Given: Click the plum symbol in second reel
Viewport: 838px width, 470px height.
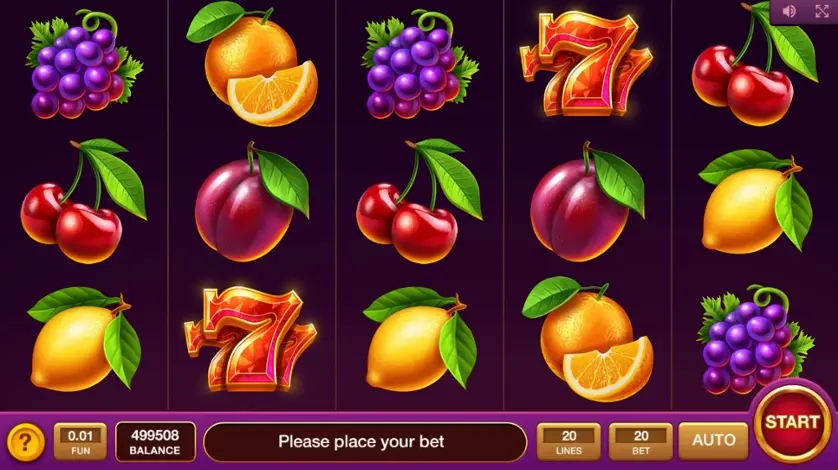Looking at the screenshot, I should [x=252, y=202].
